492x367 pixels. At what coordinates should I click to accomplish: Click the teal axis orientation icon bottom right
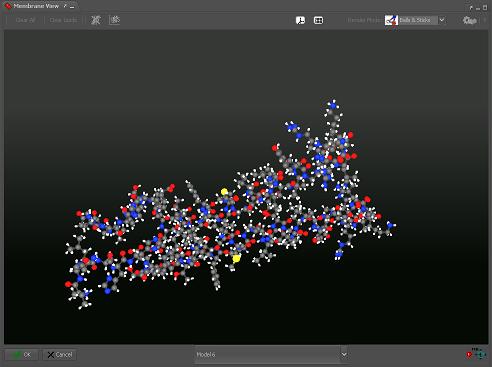pyautogui.click(x=480, y=354)
